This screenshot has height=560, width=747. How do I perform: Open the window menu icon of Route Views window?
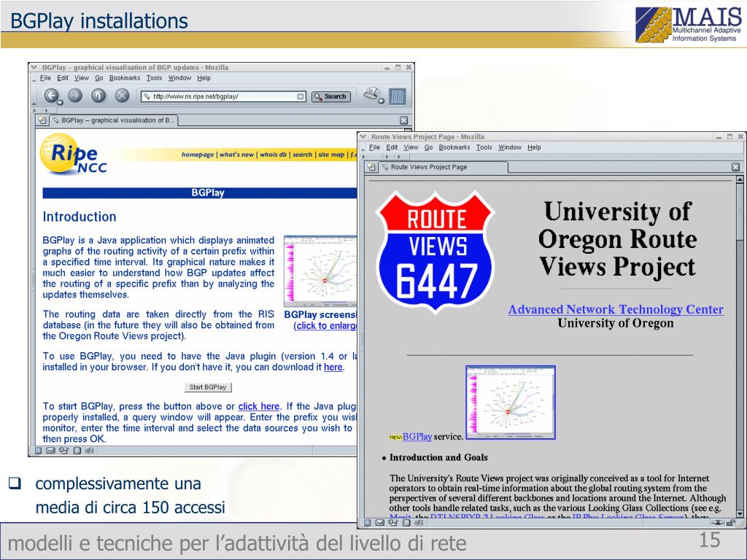tap(363, 136)
